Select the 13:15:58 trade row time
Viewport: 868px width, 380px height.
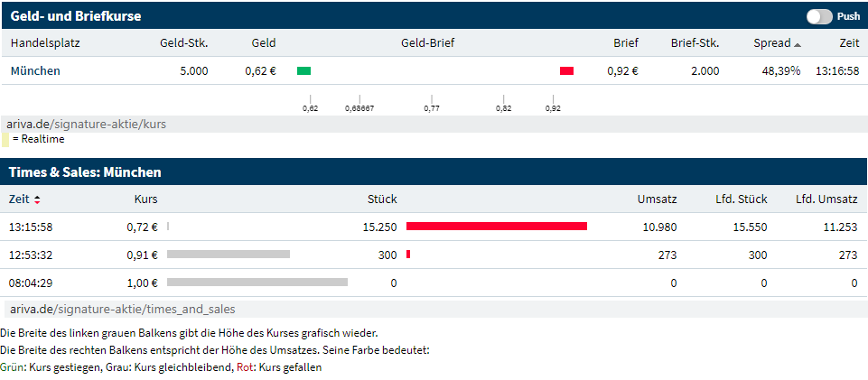pos(30,227)
